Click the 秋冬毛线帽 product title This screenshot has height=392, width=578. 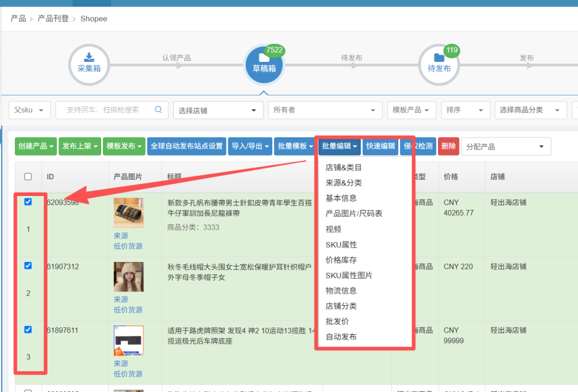coord(240,272)
